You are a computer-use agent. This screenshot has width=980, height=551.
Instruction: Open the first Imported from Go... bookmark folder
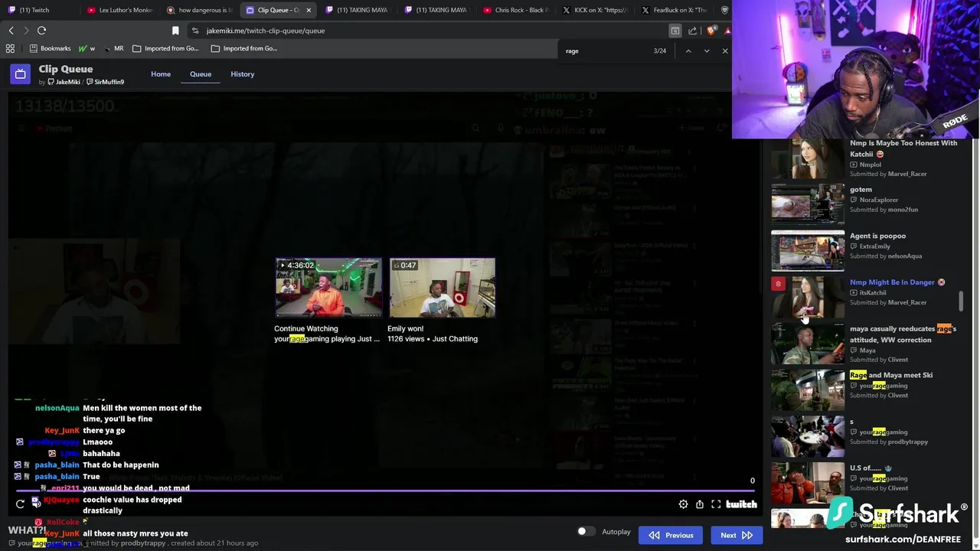click(165, 48)
